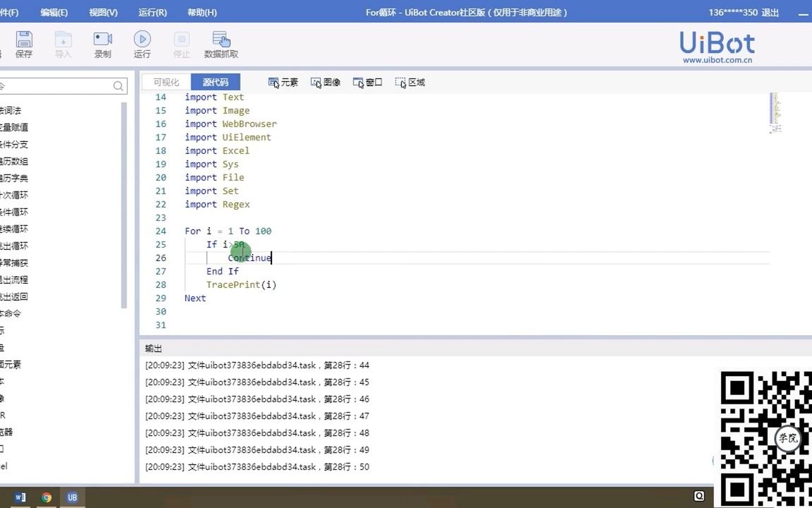The height and width of the screenshot is (508, 812).
Task: Select 条件分支 from the command list
Action: pyautogui.click(x=11, y=144)
